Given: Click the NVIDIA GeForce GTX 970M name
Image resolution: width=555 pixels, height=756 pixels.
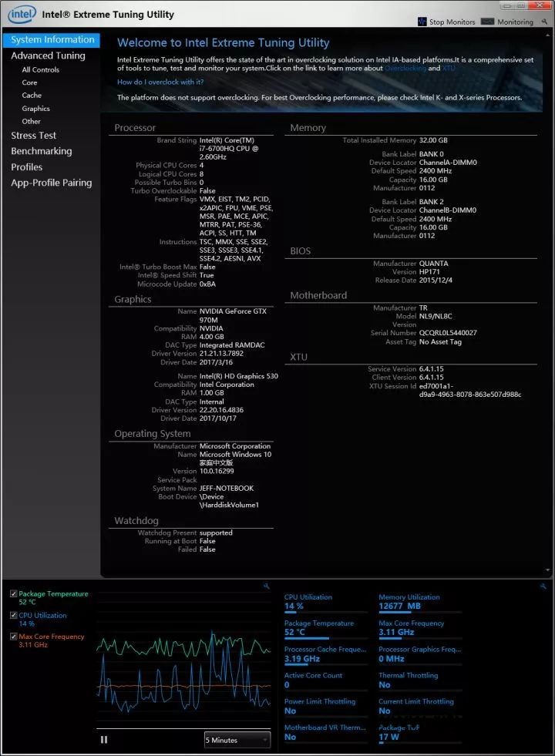Looking at the screenshot, I should [233, 315].
